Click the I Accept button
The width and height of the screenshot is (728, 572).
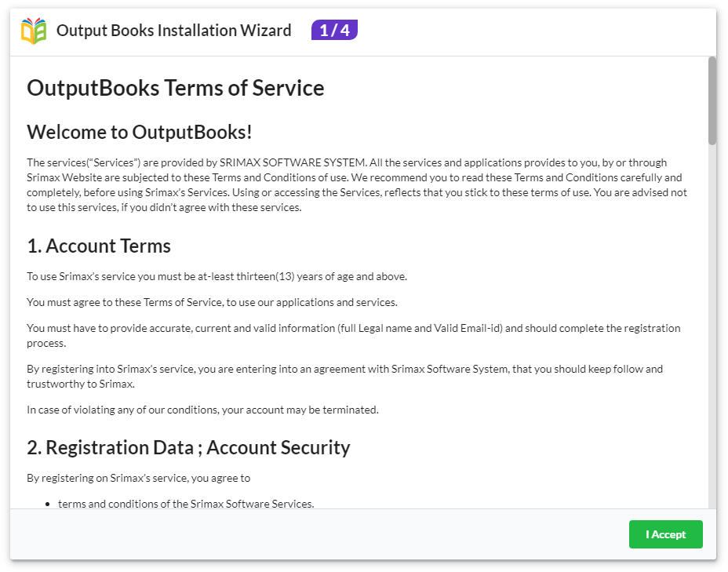665,534
